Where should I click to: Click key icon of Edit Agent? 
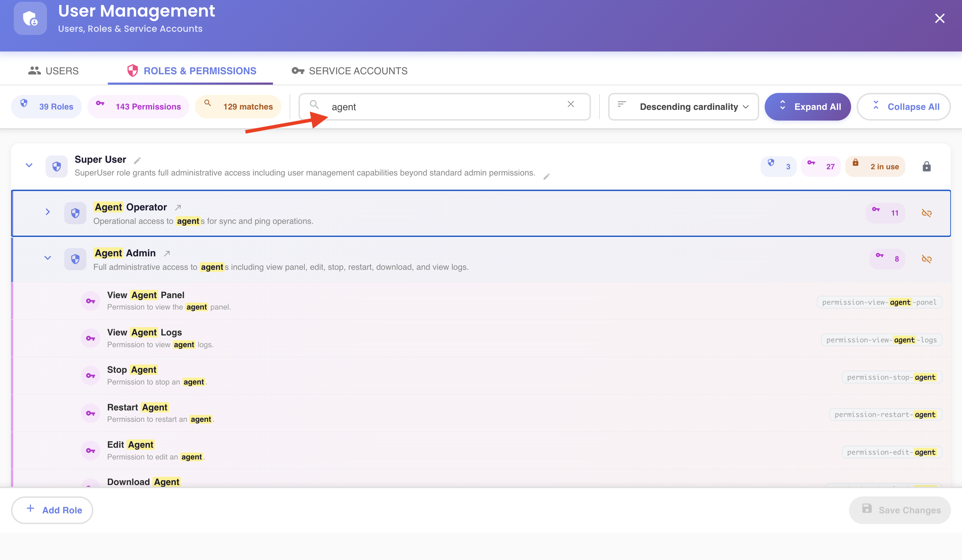pyautogui.click(x=91, y=450)
